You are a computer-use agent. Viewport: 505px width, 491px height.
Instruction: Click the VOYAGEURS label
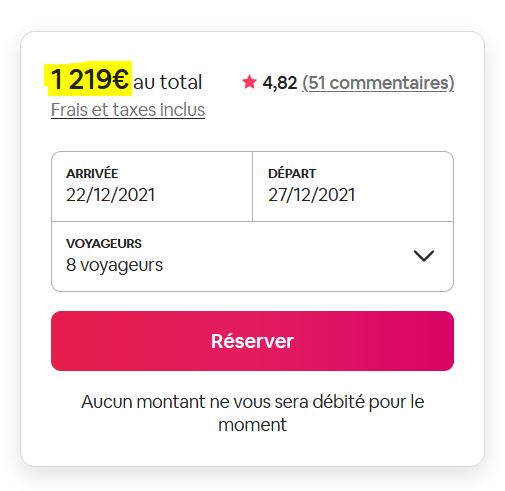(104, 244)
